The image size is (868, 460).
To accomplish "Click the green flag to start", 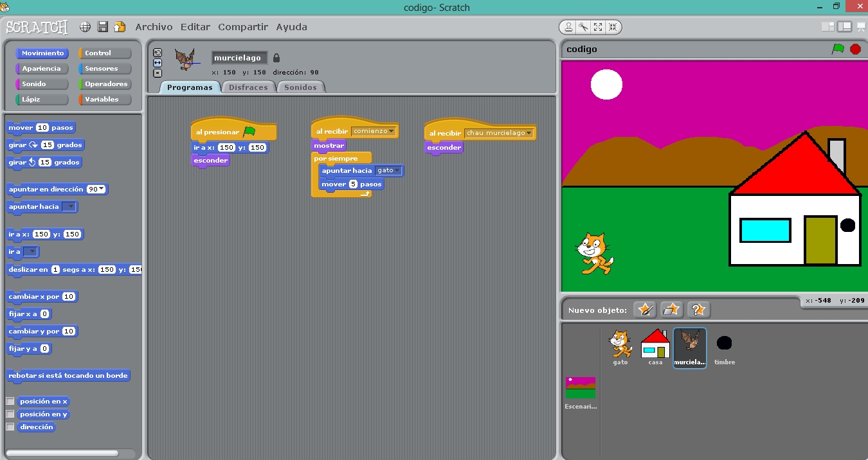I will [x=838, y=49].
